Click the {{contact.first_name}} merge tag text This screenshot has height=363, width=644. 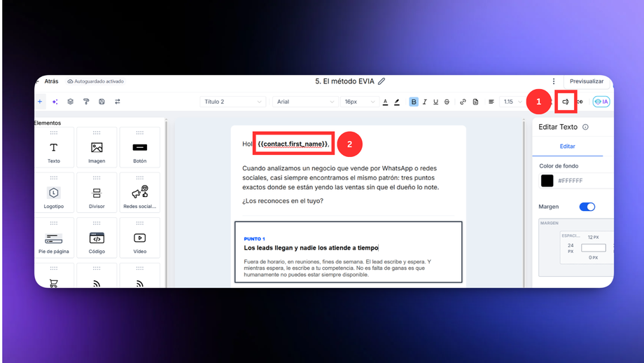tap(293, 144)
